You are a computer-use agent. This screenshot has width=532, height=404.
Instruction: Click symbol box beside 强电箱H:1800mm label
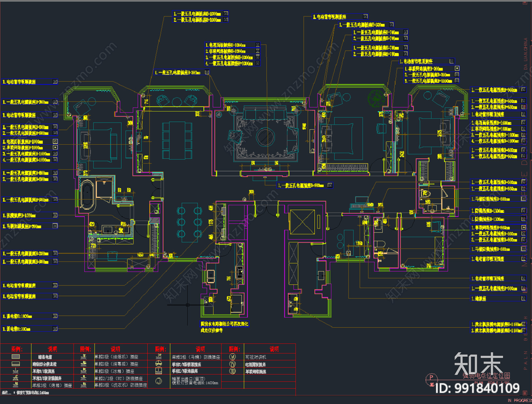pos(55,316)
